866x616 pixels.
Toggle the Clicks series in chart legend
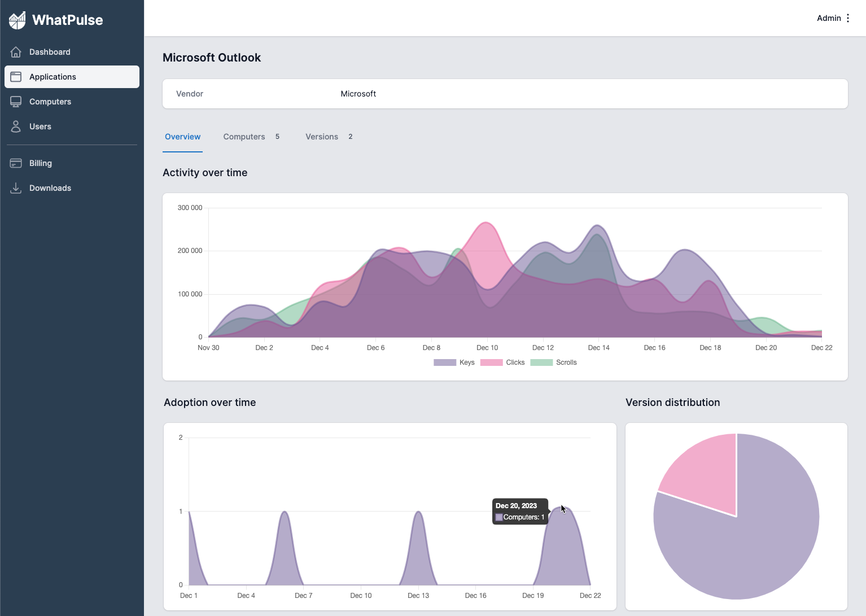[x=502, y=362]
